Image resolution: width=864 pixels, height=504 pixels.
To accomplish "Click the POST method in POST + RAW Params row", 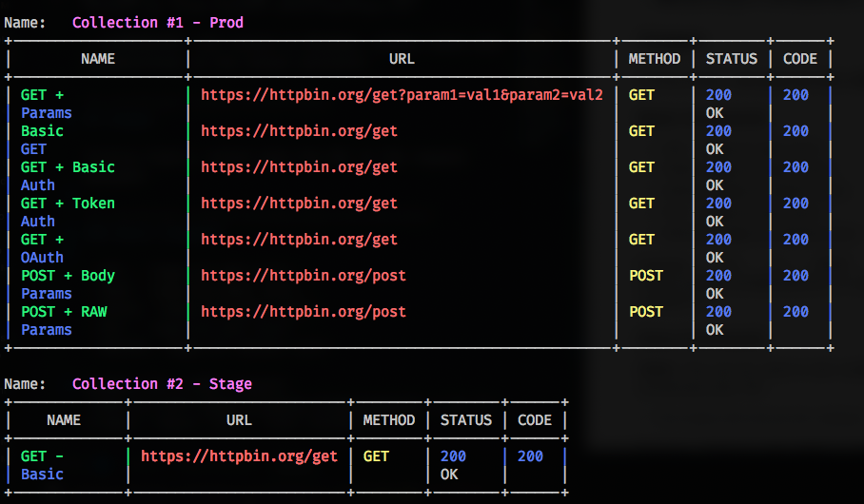I will 646,312.
